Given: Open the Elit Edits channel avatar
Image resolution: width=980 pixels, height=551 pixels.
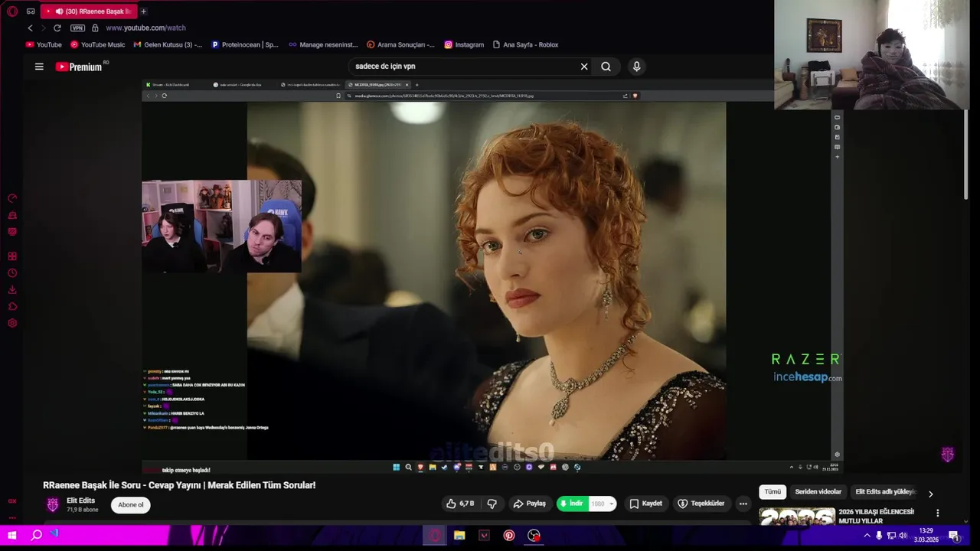Looking at the screenshot, I should 53,504.
